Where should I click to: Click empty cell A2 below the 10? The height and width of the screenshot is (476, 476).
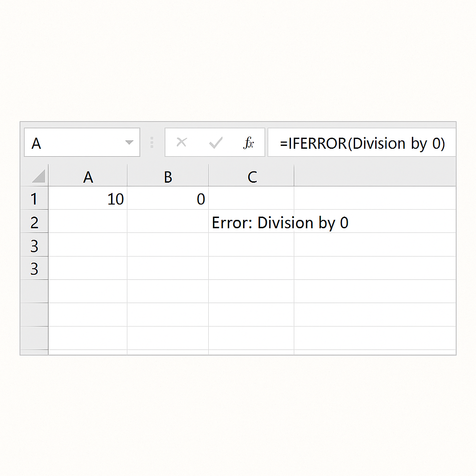pyautogui.click(x=88, y=222)
